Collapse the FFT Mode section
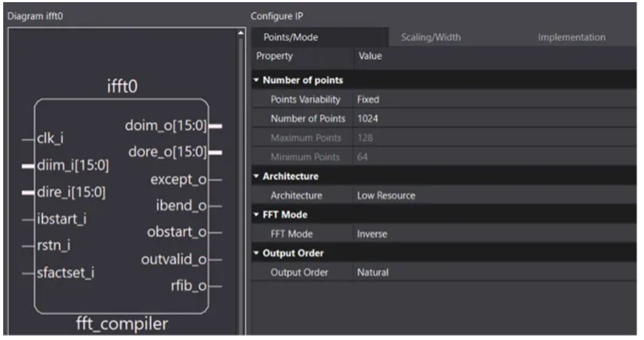 [x=257, y=215]
